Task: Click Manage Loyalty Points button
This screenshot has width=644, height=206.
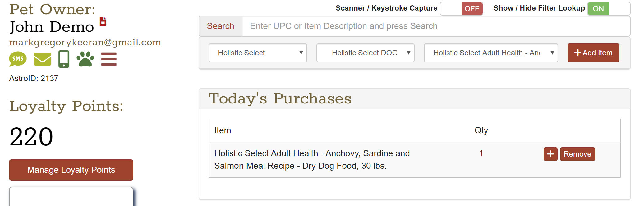Action: click(71, 170)
